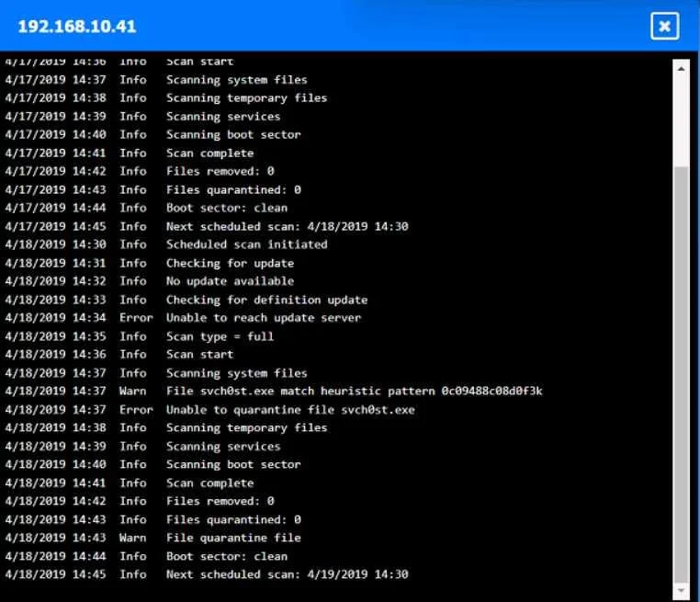Click the 'Scheduled scan initiated' log line
The width and height of the screenshot is (700, 602).
click(x=166, y=244)
